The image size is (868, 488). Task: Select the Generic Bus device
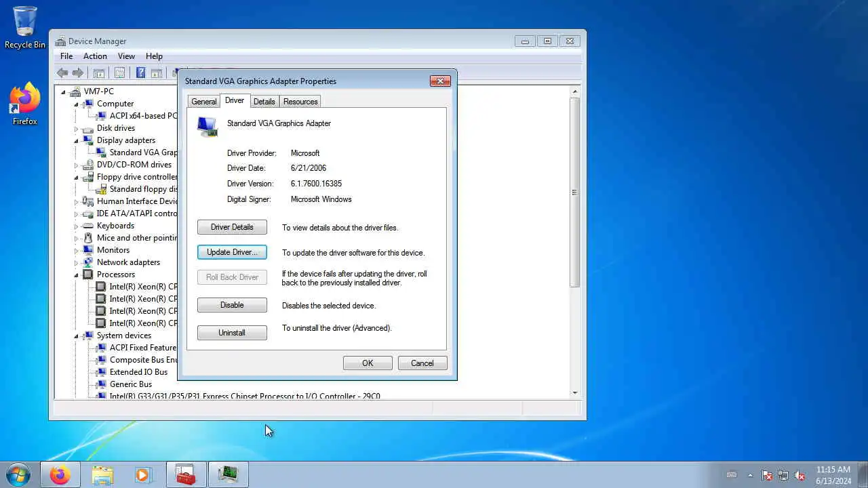pos(131,384)
